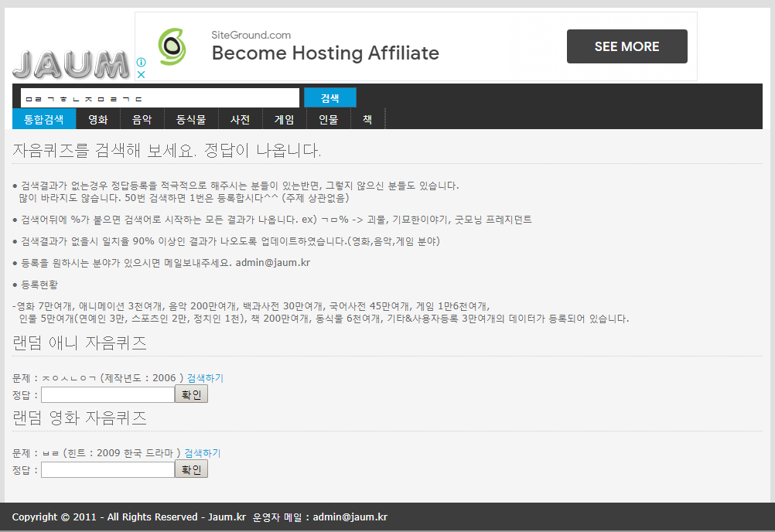Go to the 게임 tab
The height and width of the screenshot is (532, 775).
[284, 119]
